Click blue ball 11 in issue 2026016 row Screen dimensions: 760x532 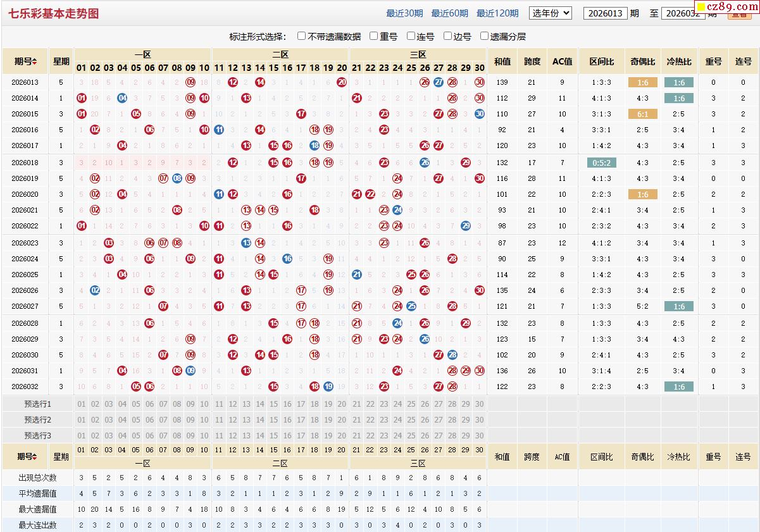pos(219,130)
